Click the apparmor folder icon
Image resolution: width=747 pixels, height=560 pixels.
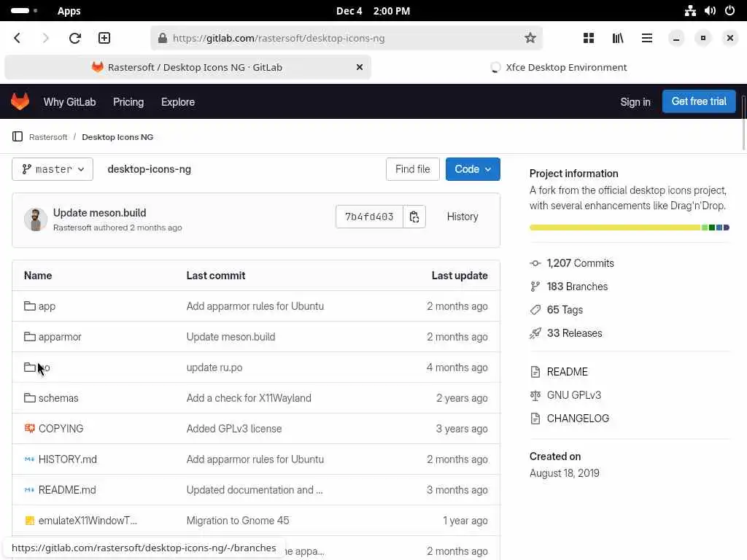click(x=29, y=337)
